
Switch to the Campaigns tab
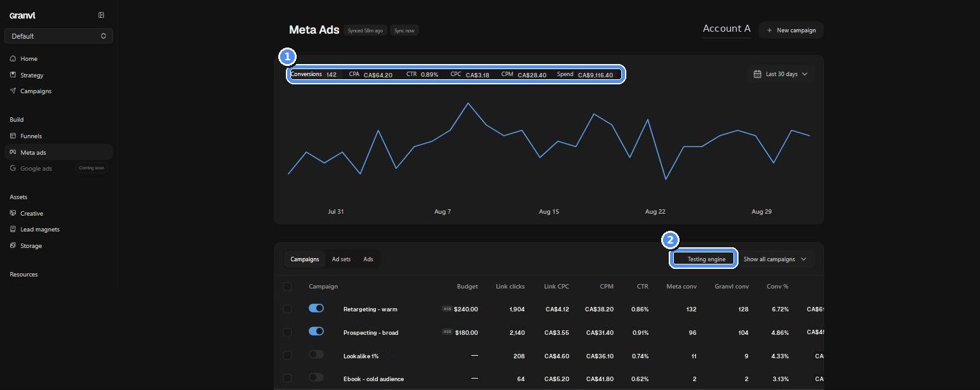click(x=304, y=259)
